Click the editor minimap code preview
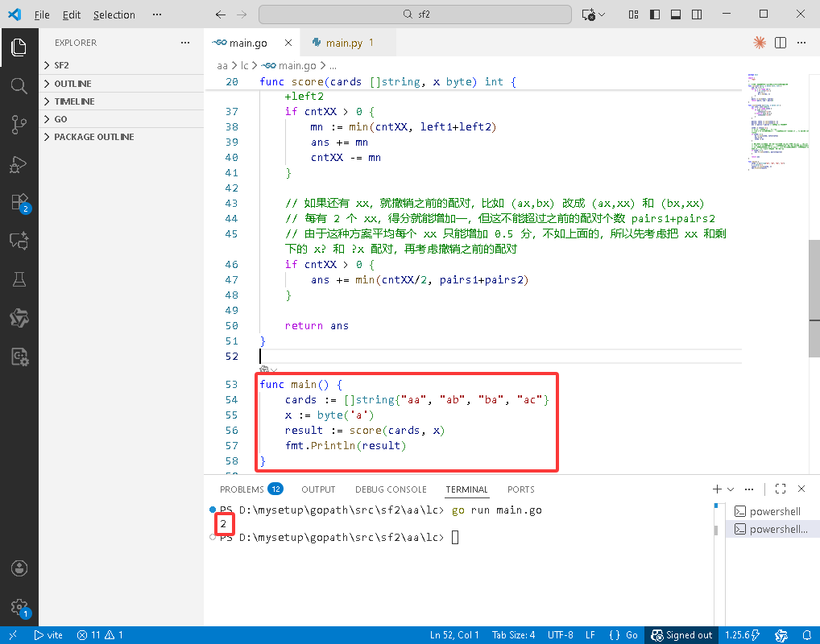The height and width of the screenshot is (644, 820). [x=777, y=122]
